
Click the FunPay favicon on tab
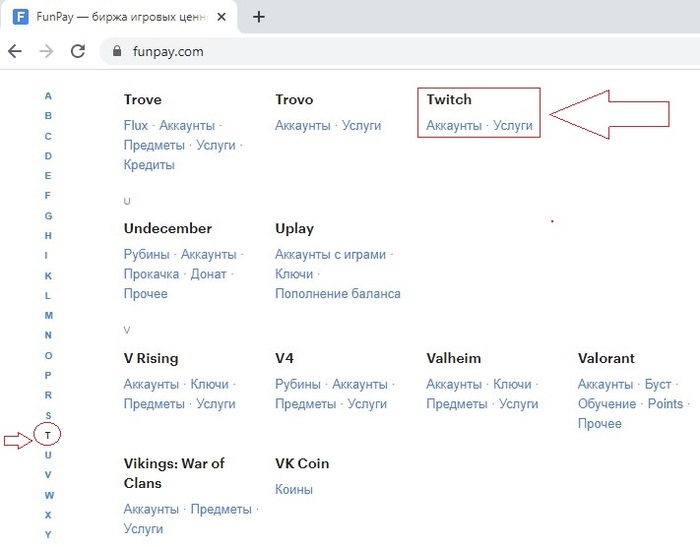tap(20, 16)
